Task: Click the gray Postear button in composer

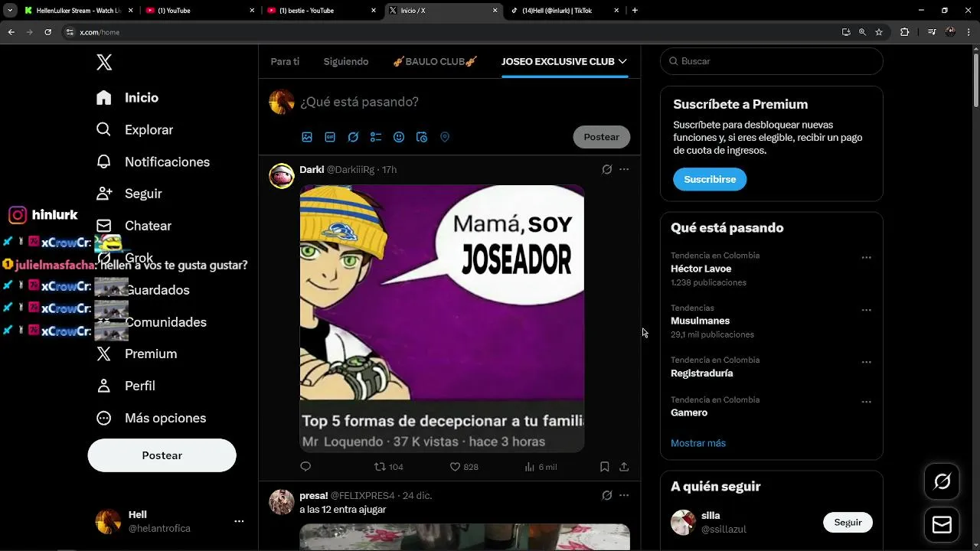Action: pos(602,137)
